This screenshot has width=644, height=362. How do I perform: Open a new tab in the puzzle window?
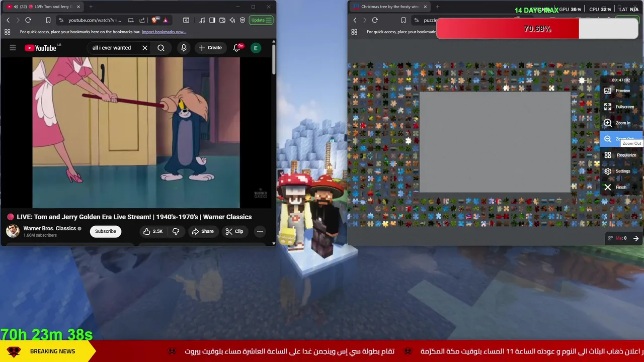[x=437, y=7]
